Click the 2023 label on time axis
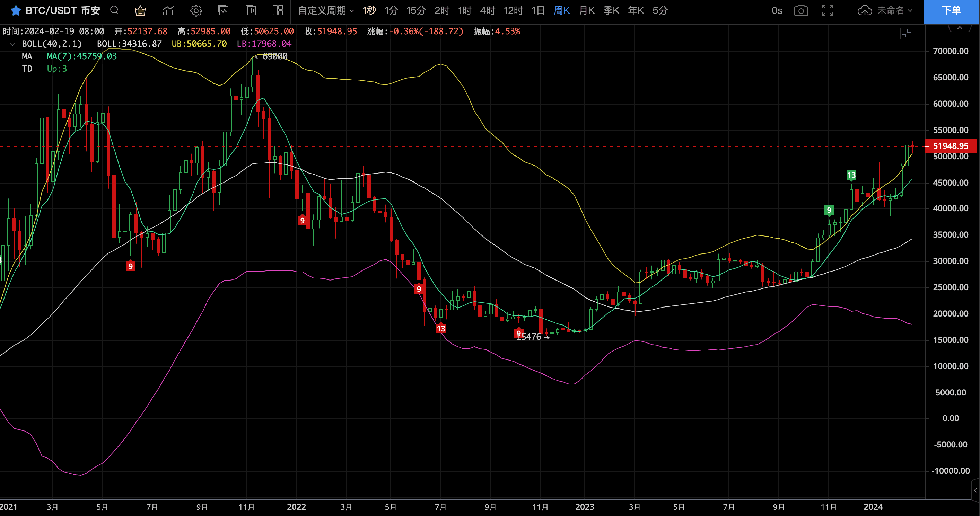This screenshot has width=980, height=516. [x=585, y=507]
